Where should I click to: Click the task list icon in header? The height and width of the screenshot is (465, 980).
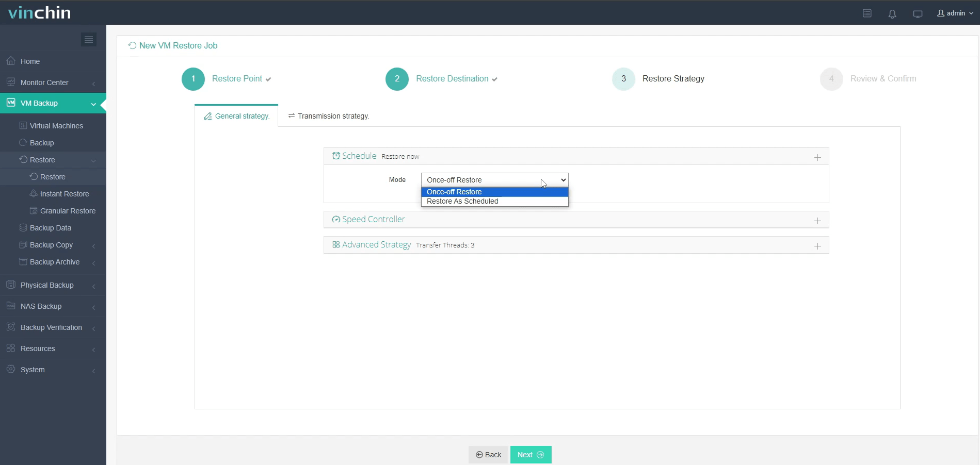coord(867,13)
